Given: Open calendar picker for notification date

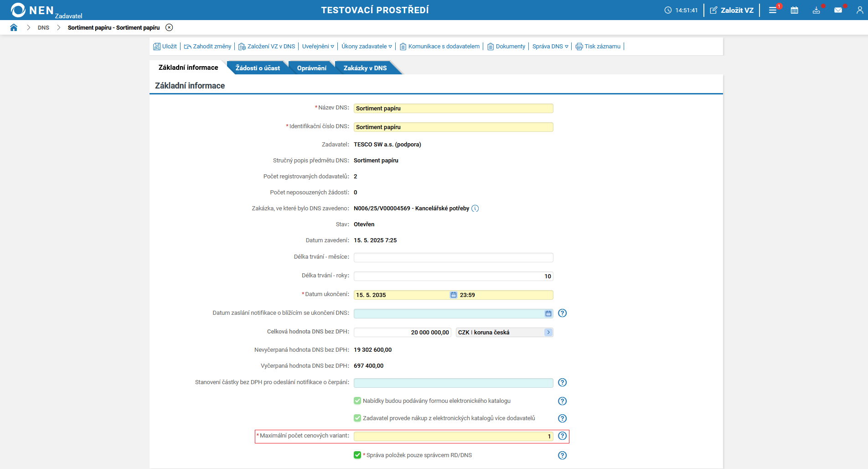Looking at the screenshot, I should (x=548, y=313).
